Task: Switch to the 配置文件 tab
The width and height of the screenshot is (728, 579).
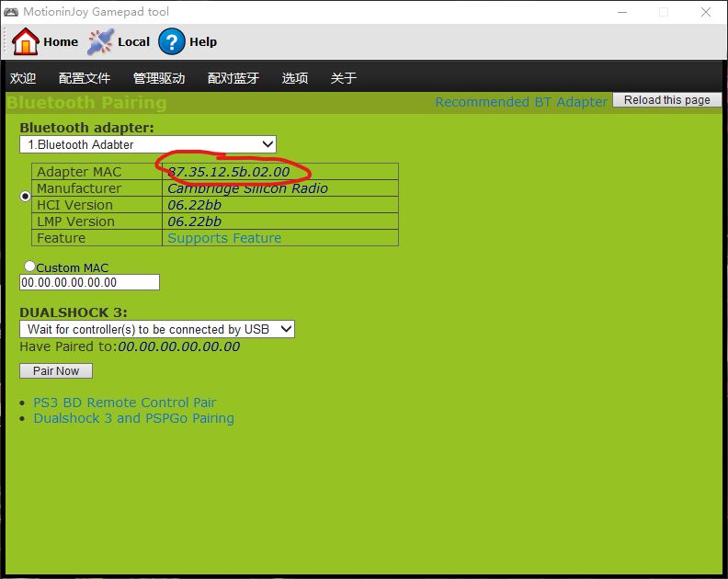Action: coord(85,78)
